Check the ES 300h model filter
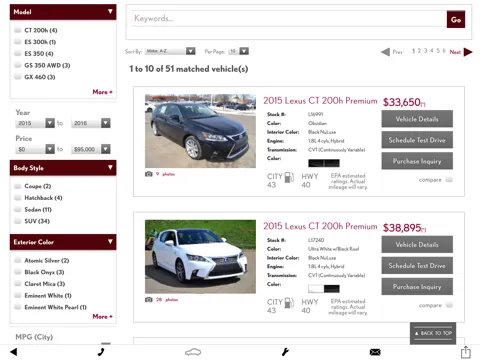Viewport: 480px width, 360px height. click(x=18, y=42)
